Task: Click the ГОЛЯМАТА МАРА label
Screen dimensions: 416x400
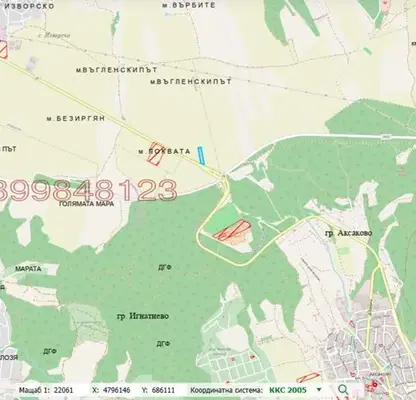Action: (86, 204)
